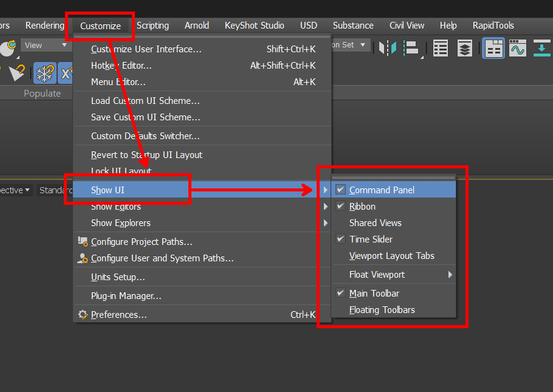Open the Arnold menu
553x392 pixels.
pos(197,26)
